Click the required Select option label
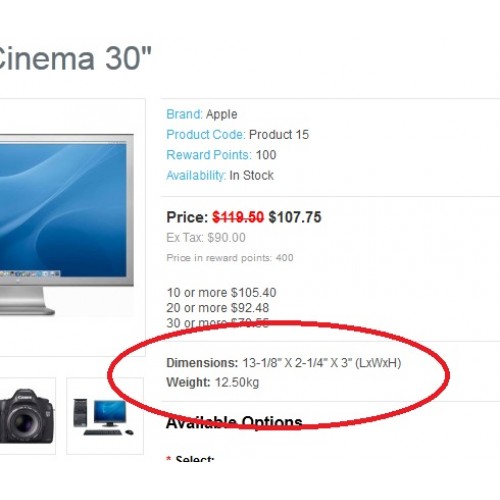The width and height of the screenshot is (500, 500). tap(190, 458)
